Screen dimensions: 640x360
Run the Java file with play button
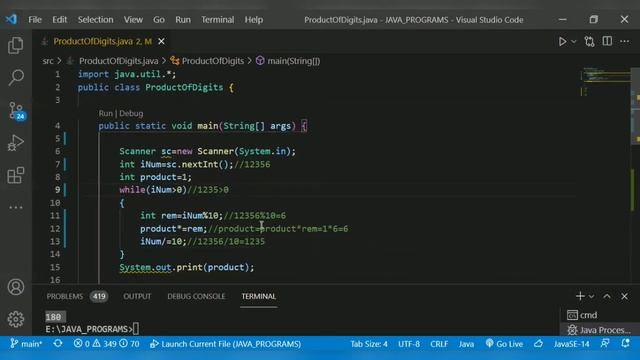(562, 41)
